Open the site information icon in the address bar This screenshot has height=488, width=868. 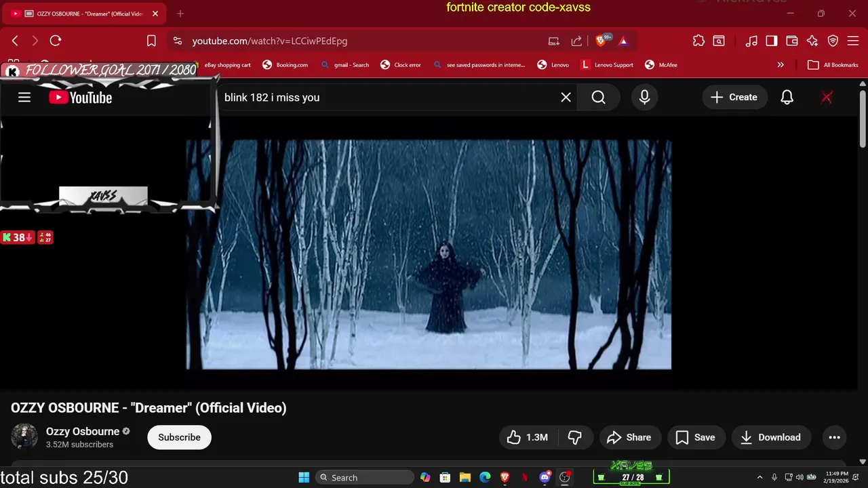[x=178, y=41]
